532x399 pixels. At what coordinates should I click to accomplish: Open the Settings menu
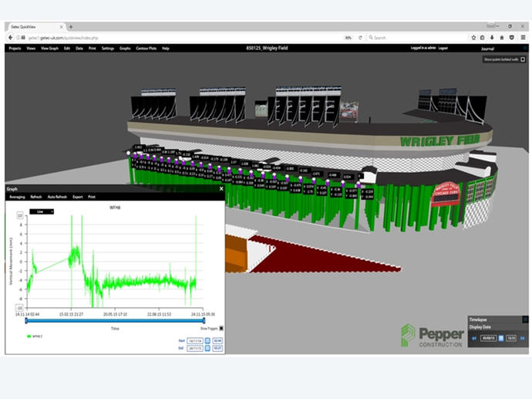point(108,48)
